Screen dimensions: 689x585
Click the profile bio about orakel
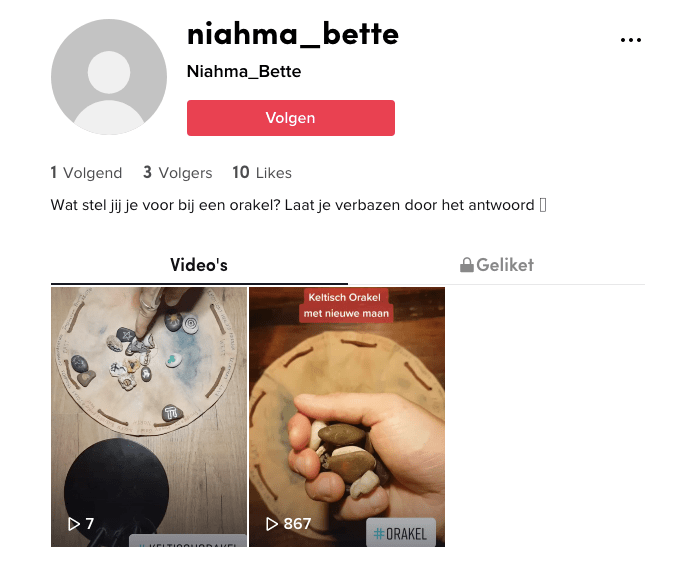tap(298, 205)
